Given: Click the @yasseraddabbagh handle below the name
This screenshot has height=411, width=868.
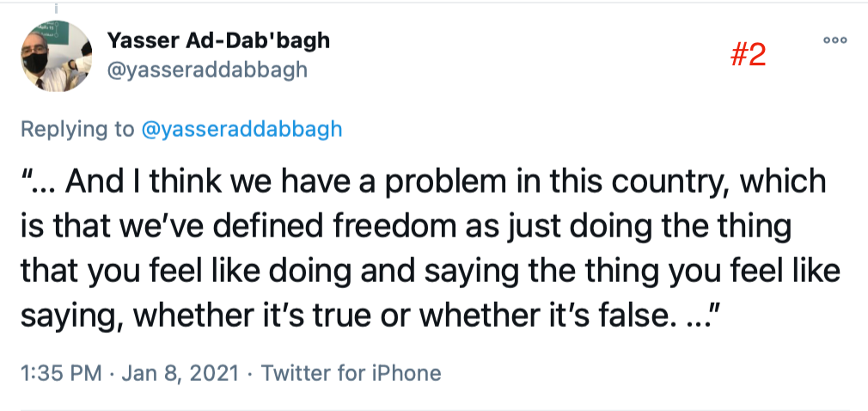Looking at the screenshot, I should 206,71.
